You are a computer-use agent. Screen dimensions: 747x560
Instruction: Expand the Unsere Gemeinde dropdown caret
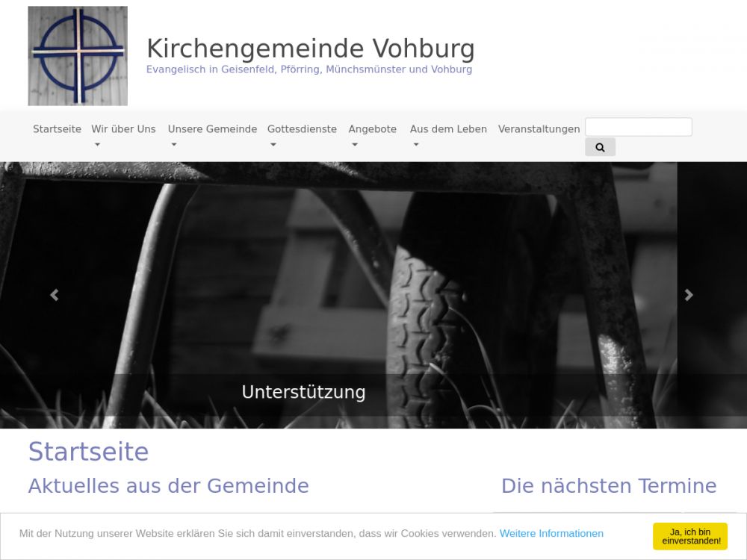click(173, 145)
